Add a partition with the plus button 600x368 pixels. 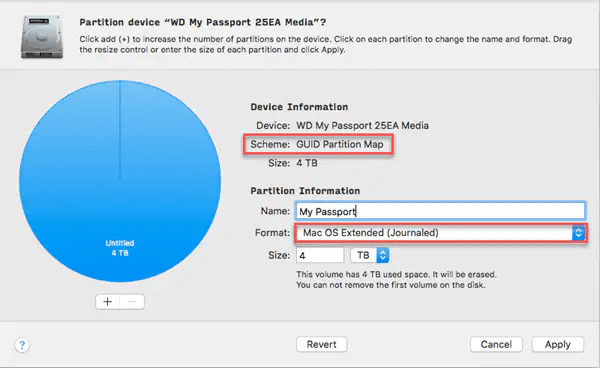coord(108,302)
